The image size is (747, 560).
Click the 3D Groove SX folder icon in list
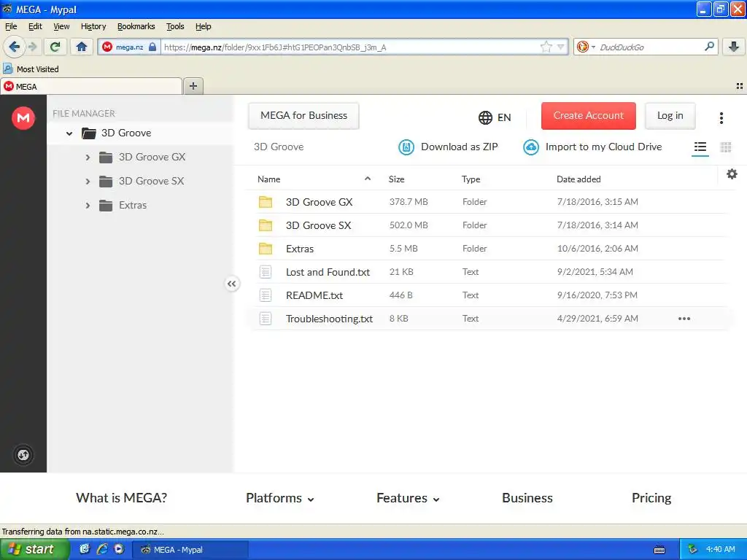point(266,225)
